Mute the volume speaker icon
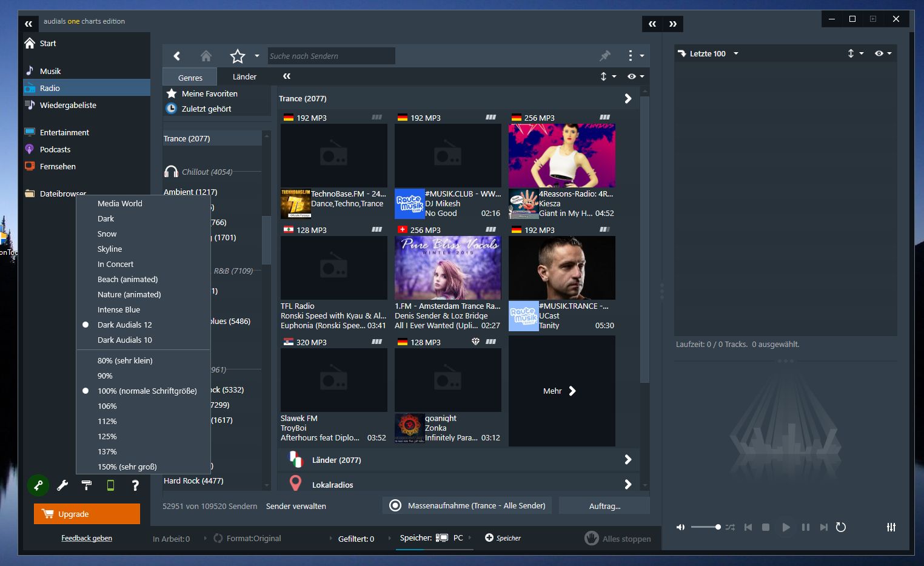 tap(680, 527)
